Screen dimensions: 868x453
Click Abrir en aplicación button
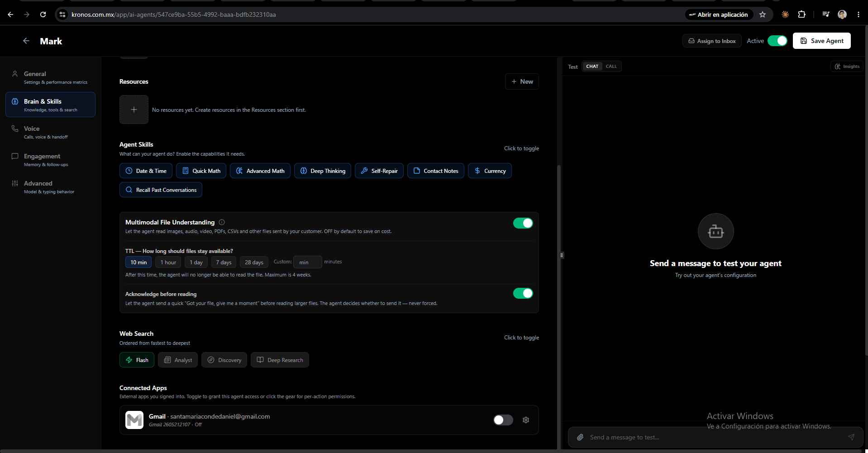point(719,14)
